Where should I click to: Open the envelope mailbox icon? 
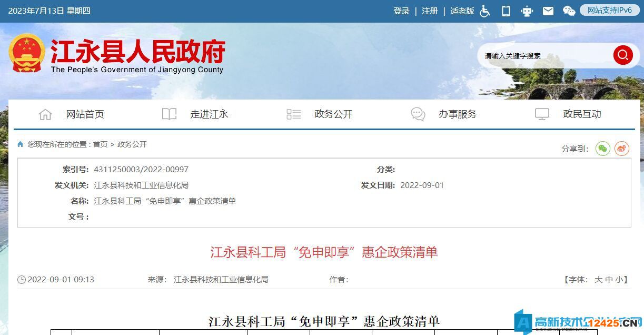click(x=548, y=11)
